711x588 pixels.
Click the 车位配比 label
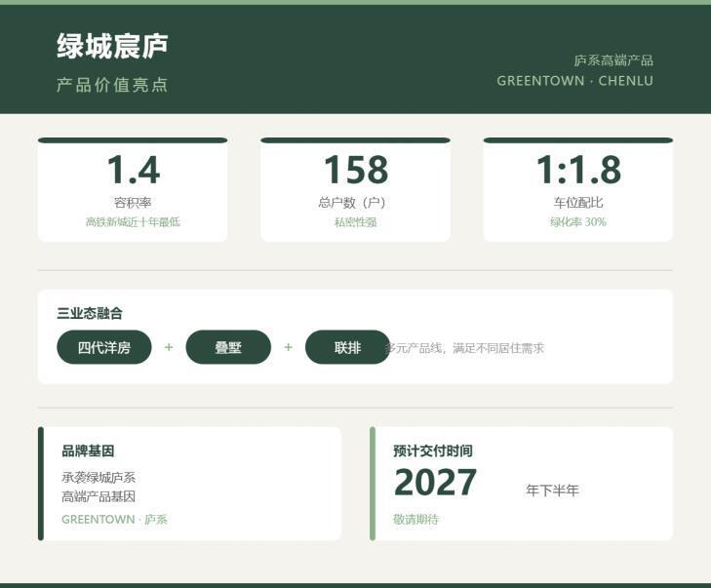click(x=578, y=202)
